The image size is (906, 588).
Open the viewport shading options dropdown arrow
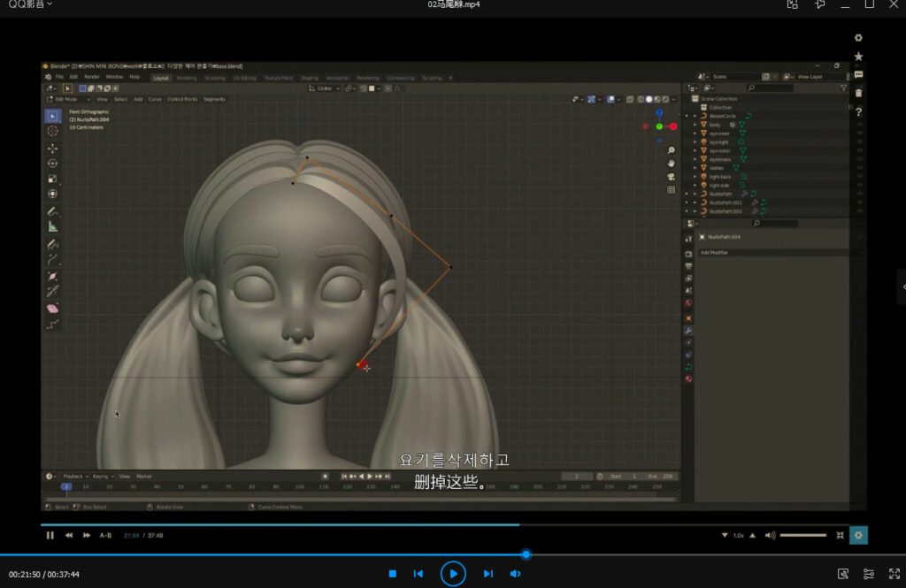(673, 99)
